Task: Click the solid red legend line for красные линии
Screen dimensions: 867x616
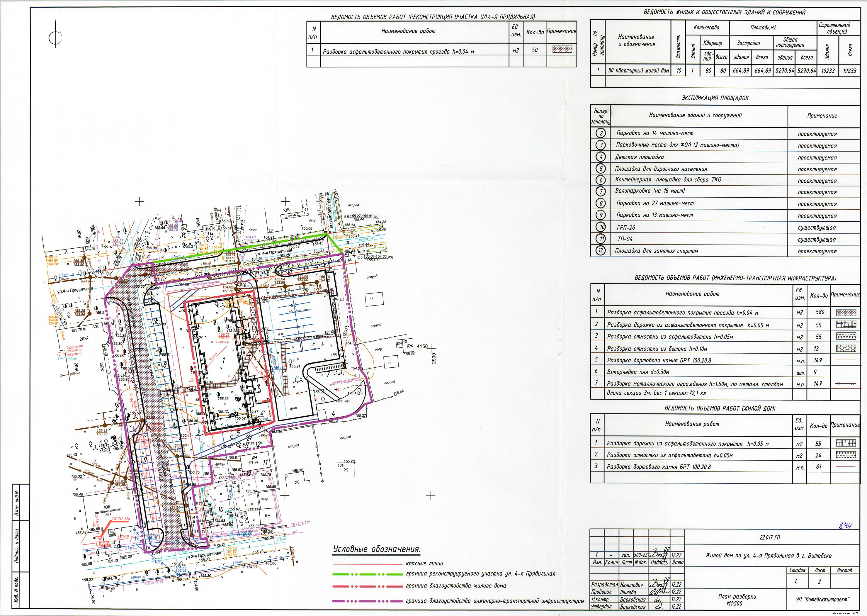Action: point(367,564)
